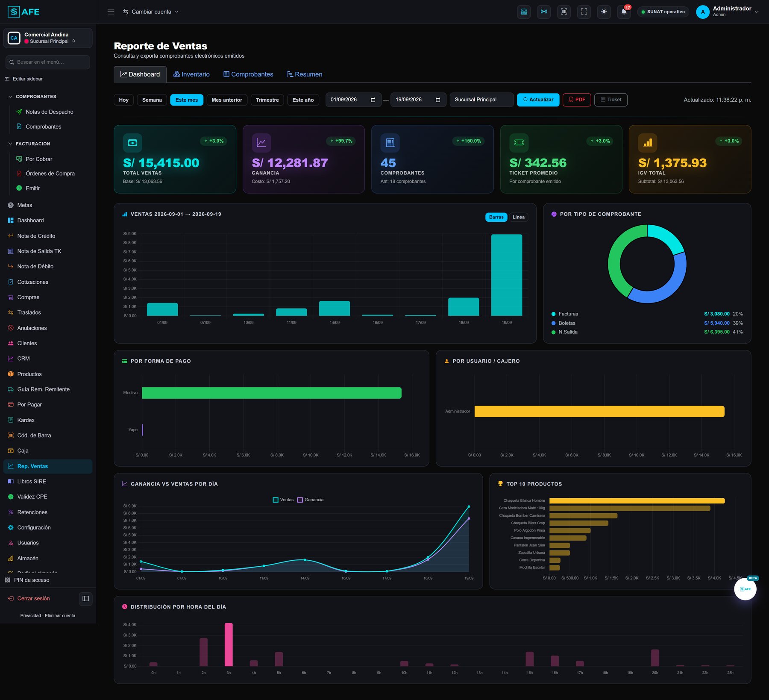Viewport: 769px width, 700px height.
Task: Click the ticket promedio card icon
Action: click(519, 143)
